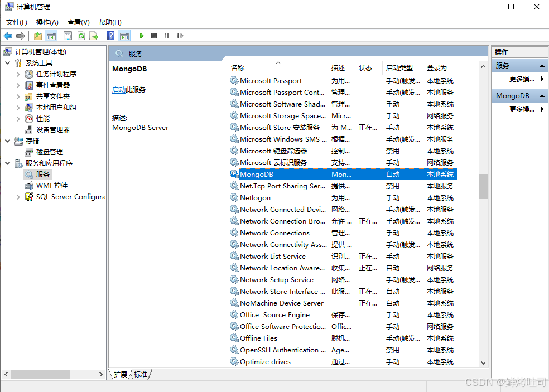Click the 启动 link to start service
Image resolution: width=549 pixels, height=392 pixels.
(119, 90)
